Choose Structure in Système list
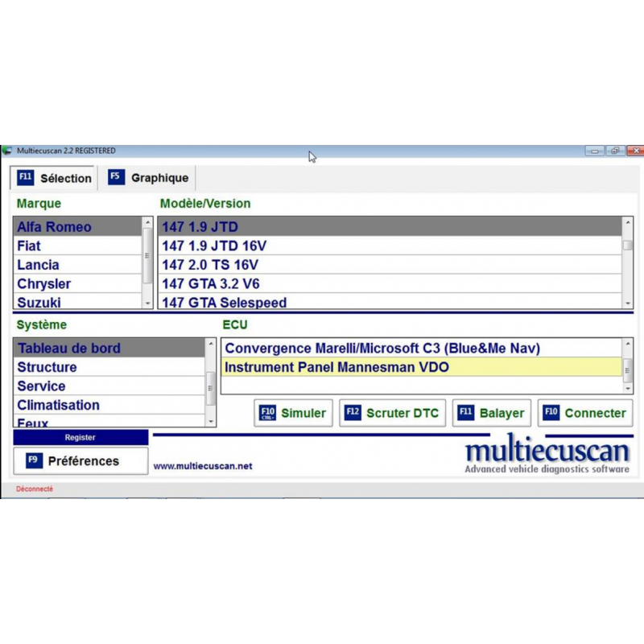The width and height of the screenshot is (644, 644). pyautogui.click(x=109, y=367)
